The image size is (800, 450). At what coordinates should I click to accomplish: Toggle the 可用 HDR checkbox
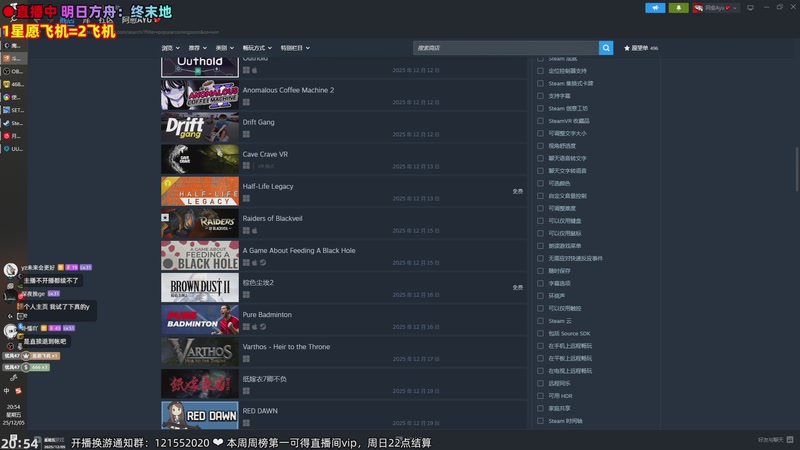[x=540, y=396]
